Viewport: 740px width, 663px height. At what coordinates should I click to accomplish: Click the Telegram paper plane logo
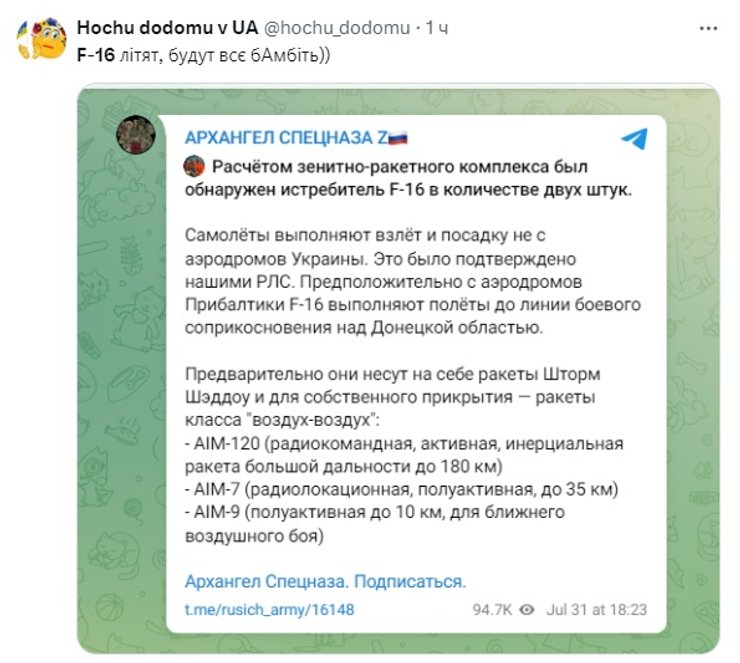(x=635, y=139)
